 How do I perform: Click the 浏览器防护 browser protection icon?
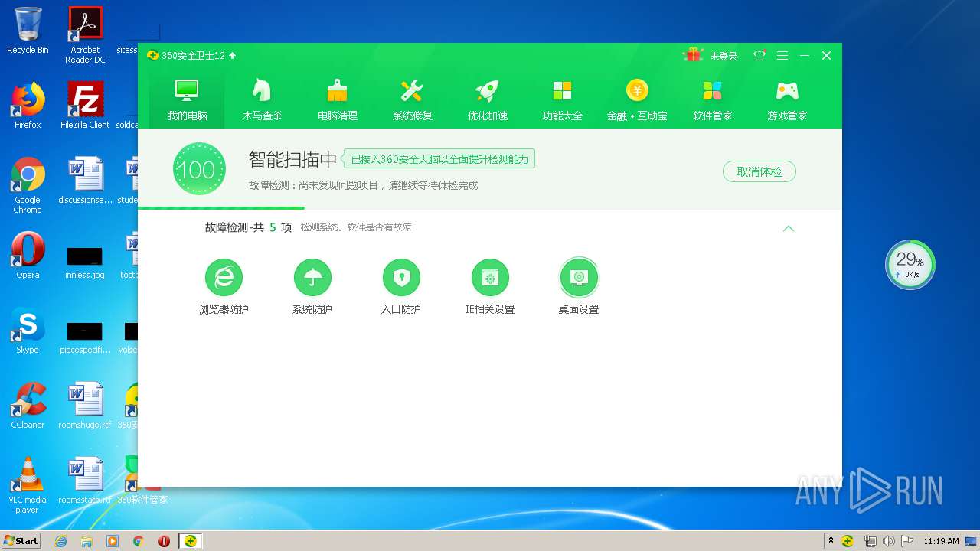[224, 277]
